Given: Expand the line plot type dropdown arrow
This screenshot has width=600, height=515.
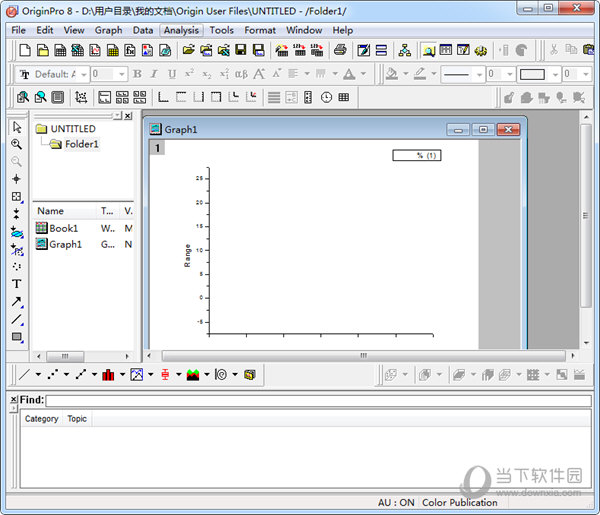Looking at the screenshot, I should [x=38, y=374].
